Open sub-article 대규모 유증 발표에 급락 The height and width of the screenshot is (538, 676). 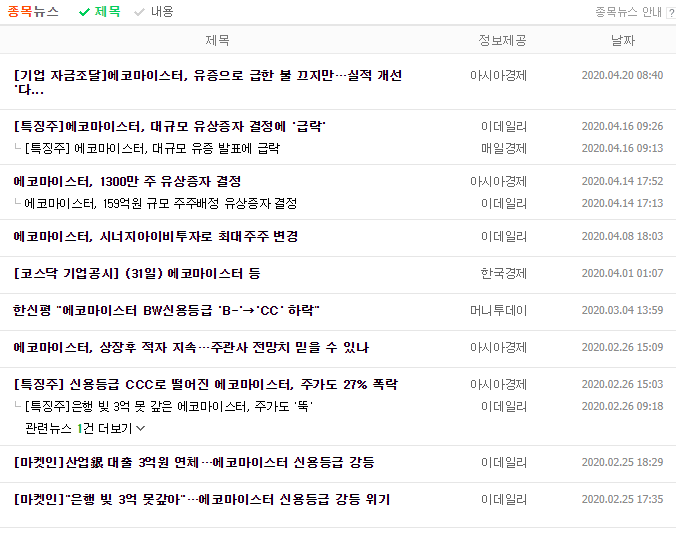[152, 148]
